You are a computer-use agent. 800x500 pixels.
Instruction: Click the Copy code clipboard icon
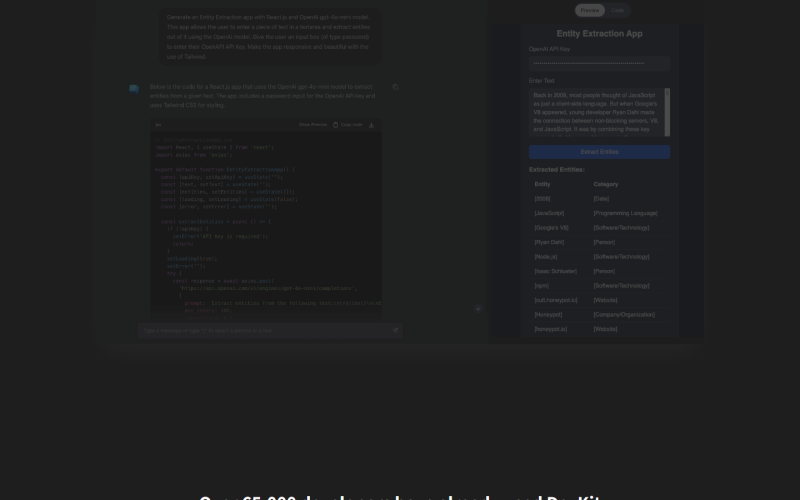335,125
